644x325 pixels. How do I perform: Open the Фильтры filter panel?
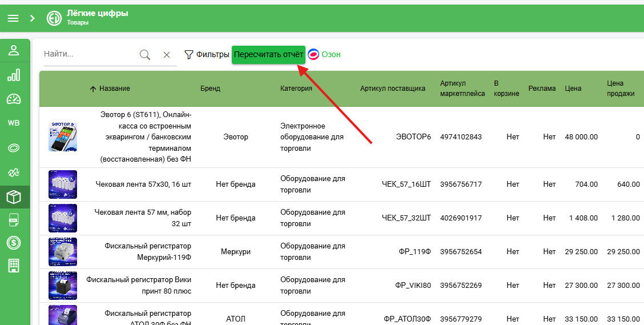tap(207, 55)
